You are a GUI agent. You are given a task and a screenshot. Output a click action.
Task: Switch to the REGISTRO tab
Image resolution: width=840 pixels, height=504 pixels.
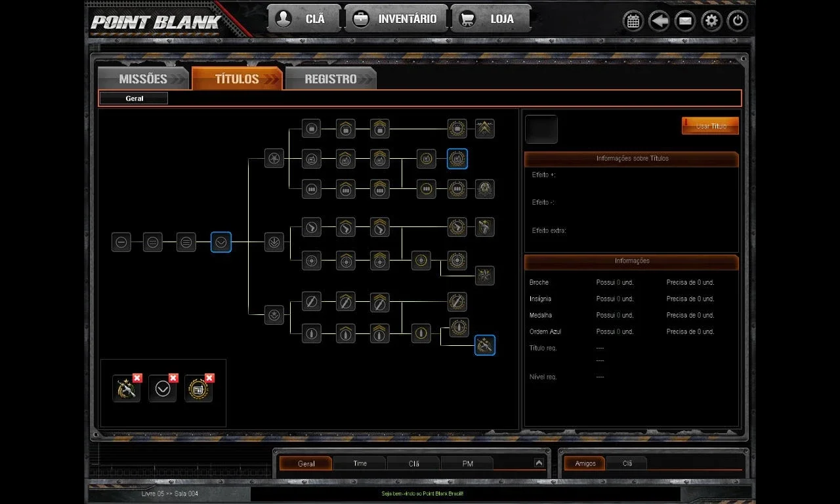331,79
